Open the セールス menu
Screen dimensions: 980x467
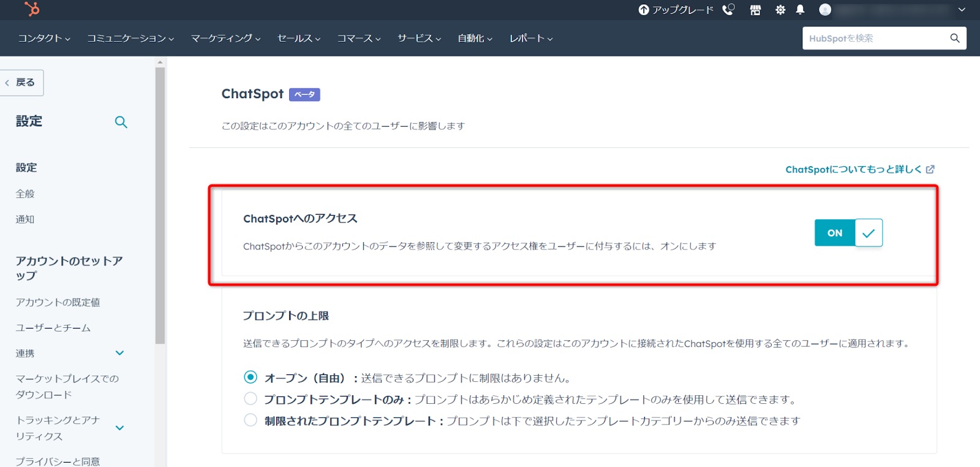[299, 38]
